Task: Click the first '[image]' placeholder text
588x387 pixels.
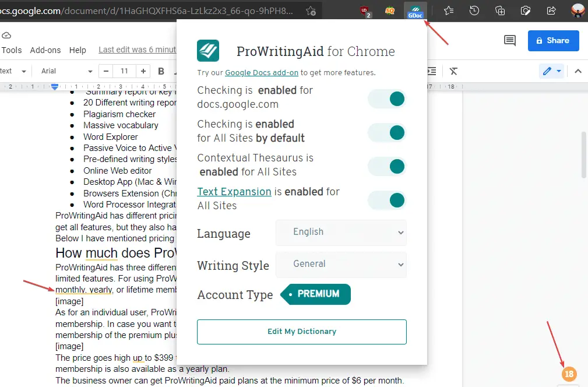Action: click(69, 301)
